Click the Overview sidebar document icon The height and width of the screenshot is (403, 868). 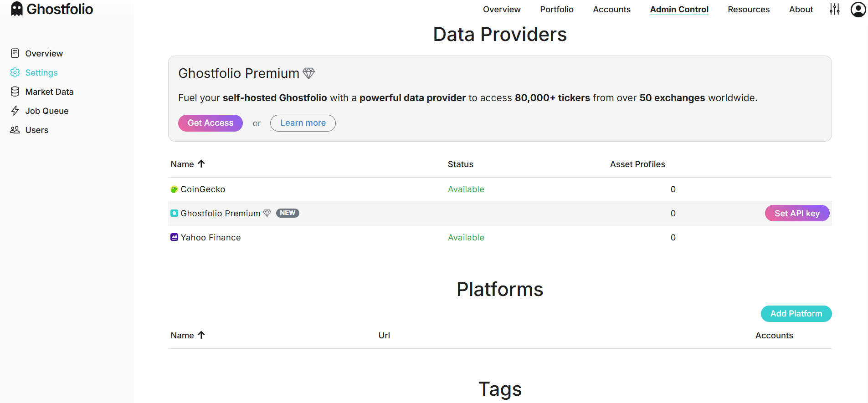[15, 53]
